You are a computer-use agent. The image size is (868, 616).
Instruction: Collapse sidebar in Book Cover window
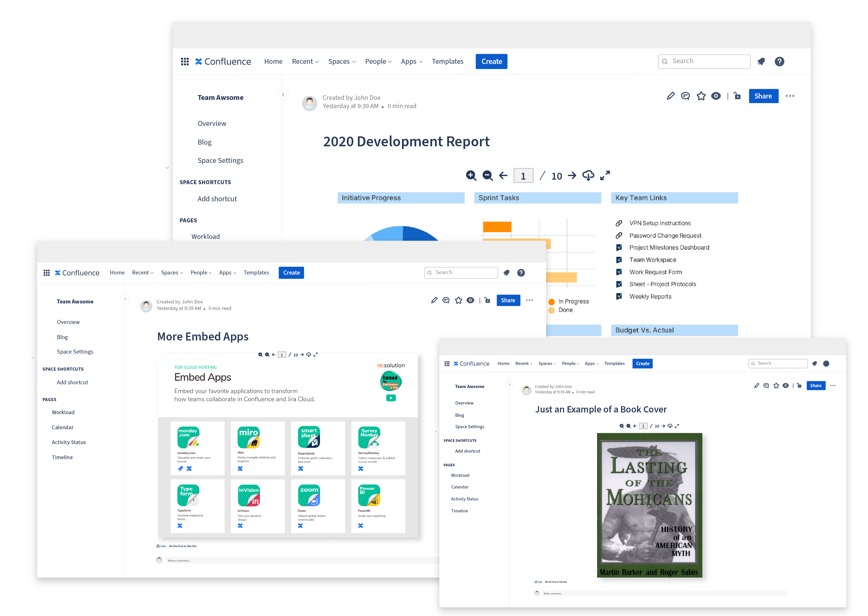point(510,385)
